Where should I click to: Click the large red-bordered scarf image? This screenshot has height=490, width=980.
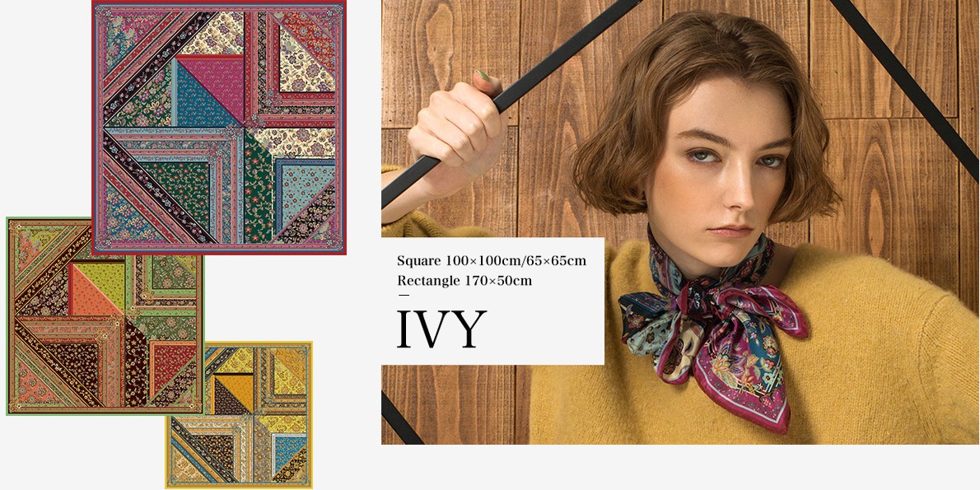coord(219,128)
